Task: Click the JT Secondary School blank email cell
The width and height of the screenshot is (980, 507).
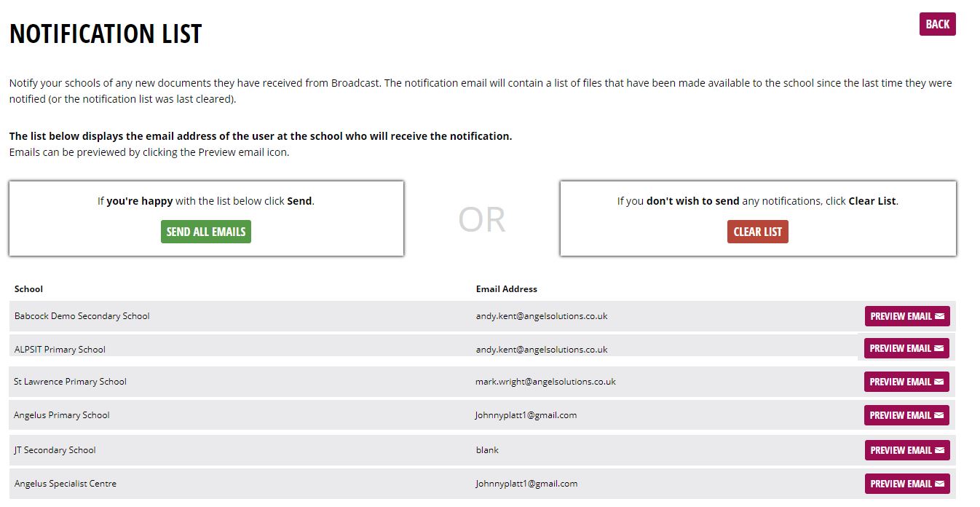Action: 487,450
